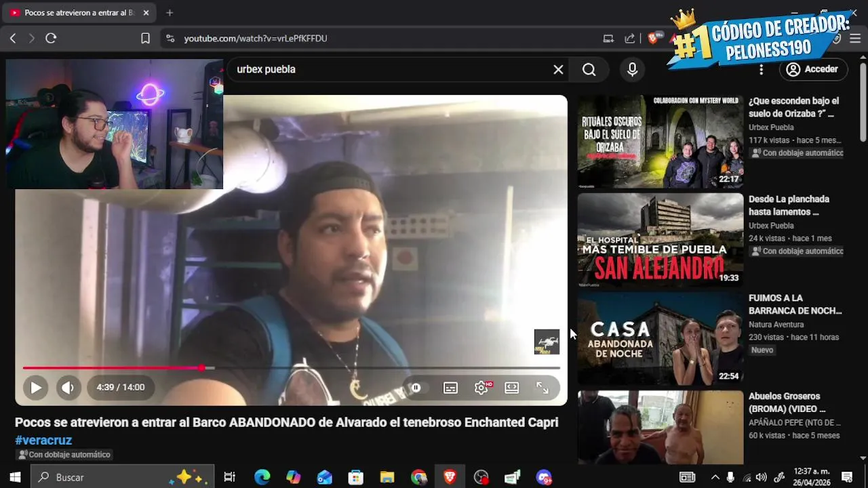868x488 pixels.
Task: Reload the current page
Action: pos(51,39)
